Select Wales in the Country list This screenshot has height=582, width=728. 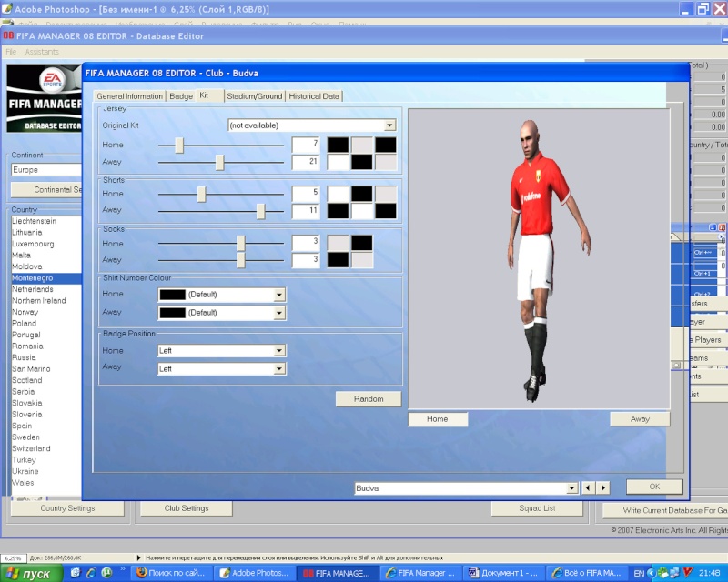(x=46, y=483)
